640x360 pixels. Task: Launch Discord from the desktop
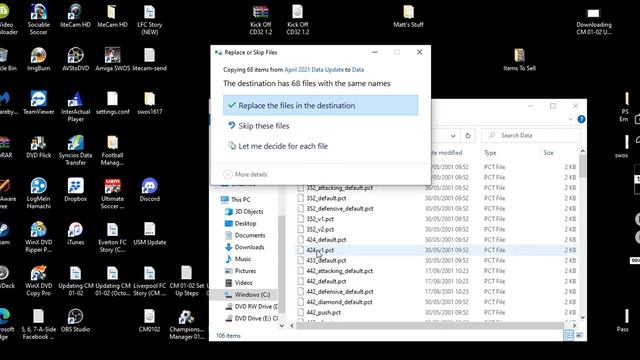[149, 190]
